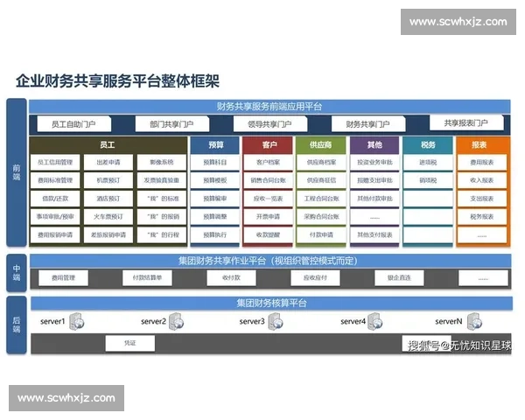525x420 pixels.
Task: Select the 预算调整 item
Action: tap(215, 217)
